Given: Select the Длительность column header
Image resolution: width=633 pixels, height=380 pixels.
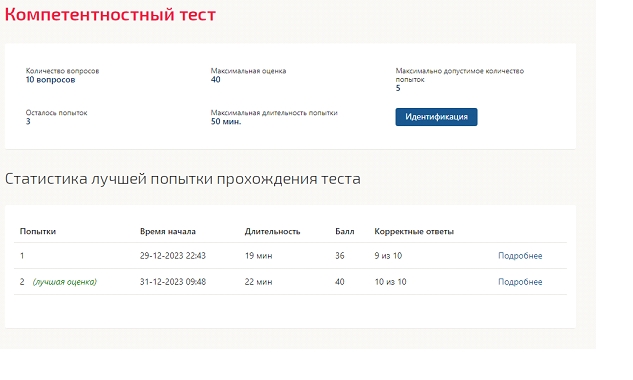Looking at the screenshot, I should point(272,232).
